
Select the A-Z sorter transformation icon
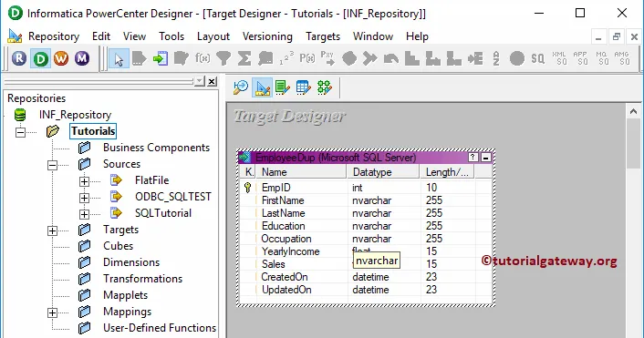(496, 58)
